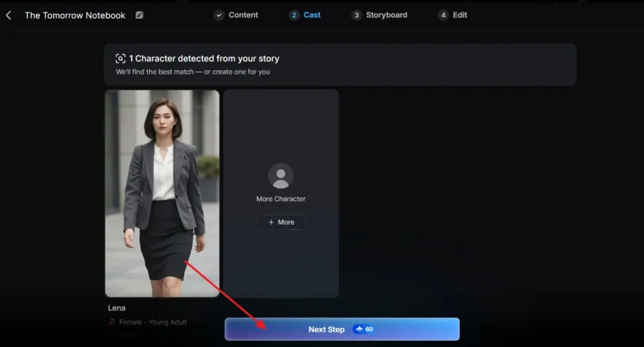The height and width of the screenshot is (347, 644).
Task: Click the back arrow in the header
Action: (9, 15)
